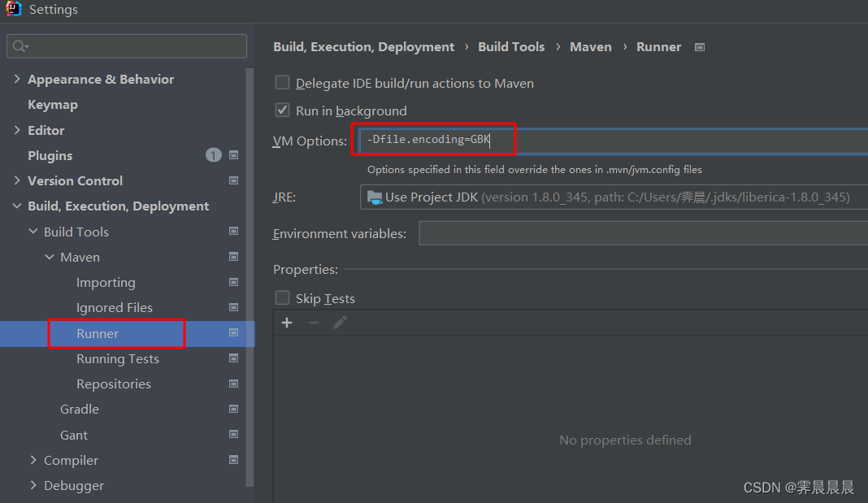
Task: Click project-level icon beside Version Control row
Action: (x=233, y=181)
